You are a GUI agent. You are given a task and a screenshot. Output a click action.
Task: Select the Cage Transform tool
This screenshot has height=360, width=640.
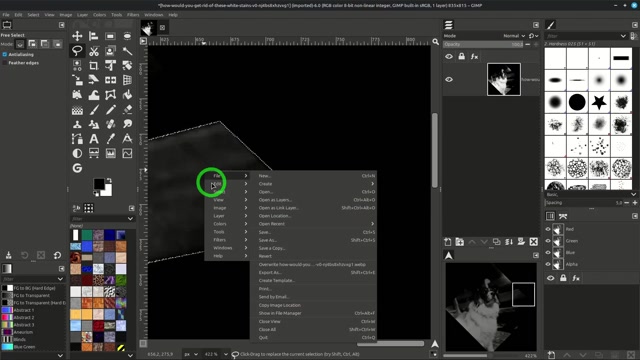(110, 95)
